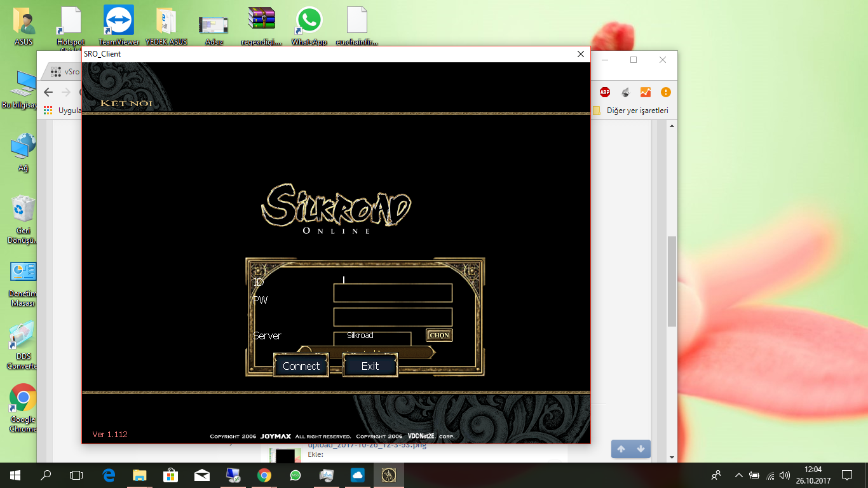
Task: Open the ASUS user folder desktop icon
Action: (x=24, y=26)
